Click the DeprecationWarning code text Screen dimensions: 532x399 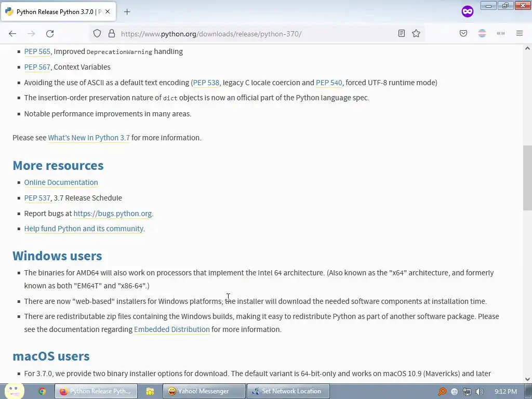(x=119, y=52)
